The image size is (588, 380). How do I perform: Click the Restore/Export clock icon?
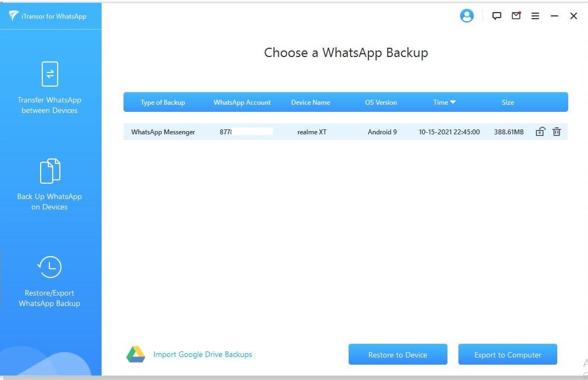point(49,267)
